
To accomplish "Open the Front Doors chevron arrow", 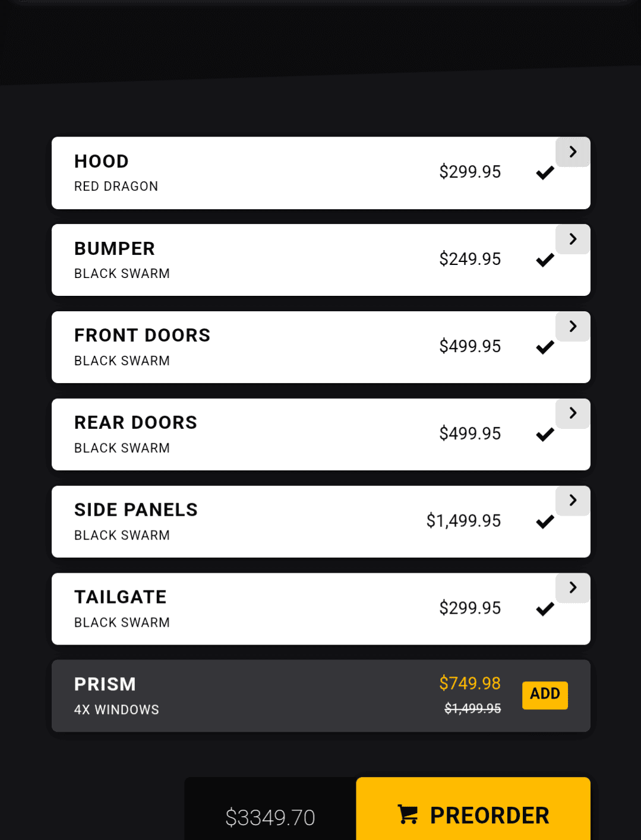I will (x=573, y=326).
